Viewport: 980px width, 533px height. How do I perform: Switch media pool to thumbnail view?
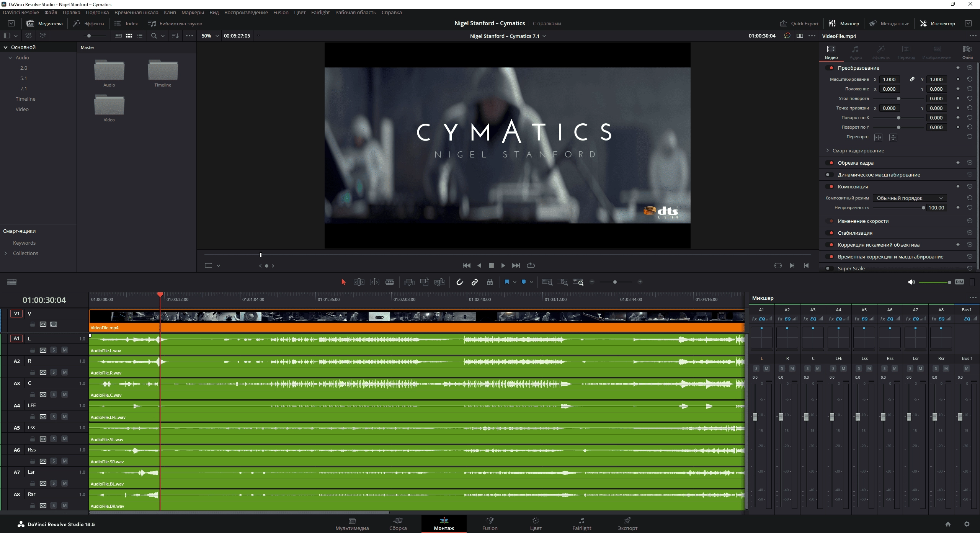click(x=129, y=36)
